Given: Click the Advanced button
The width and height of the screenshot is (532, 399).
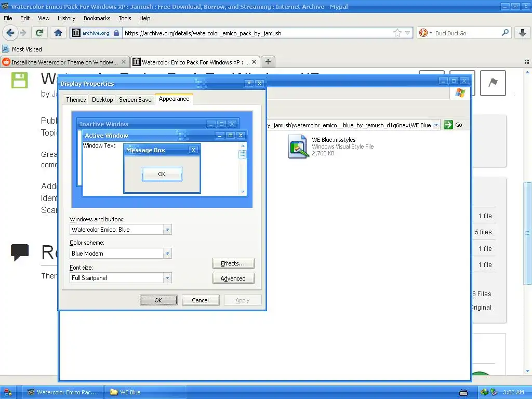Looking at the screenshot, I should pyautogui.click(x=233, y=278).
